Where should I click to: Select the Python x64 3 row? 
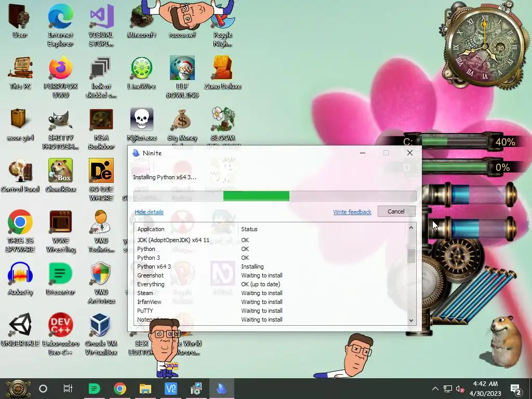pos(271,267)
